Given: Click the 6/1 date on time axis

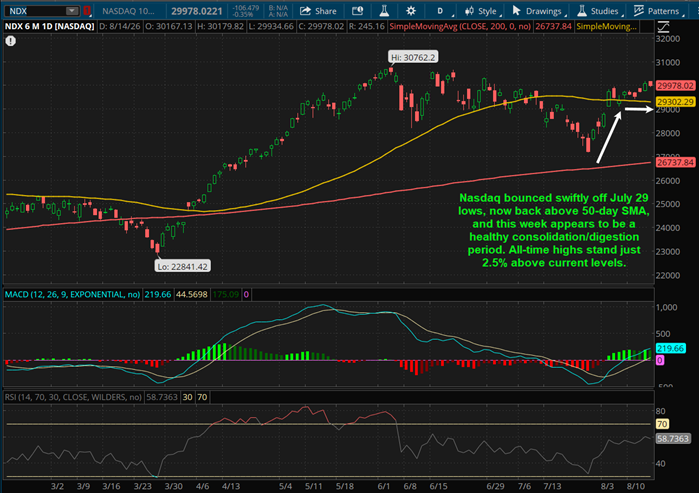Looking at the screenshot, I should (x=384, y=486).
